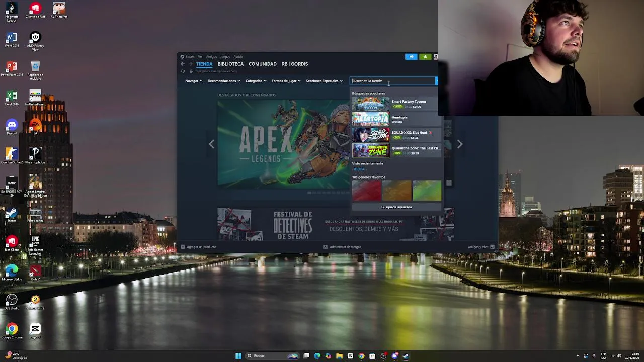Reload the Steam store page
644x362 pixels.
[183, 71]
